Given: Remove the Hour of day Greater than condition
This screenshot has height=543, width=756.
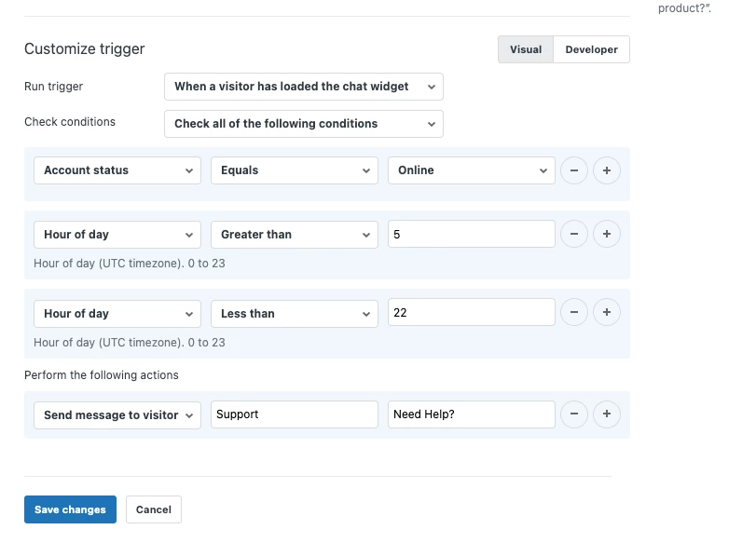Looking at the screenshot, I should [x=574, y=235].
